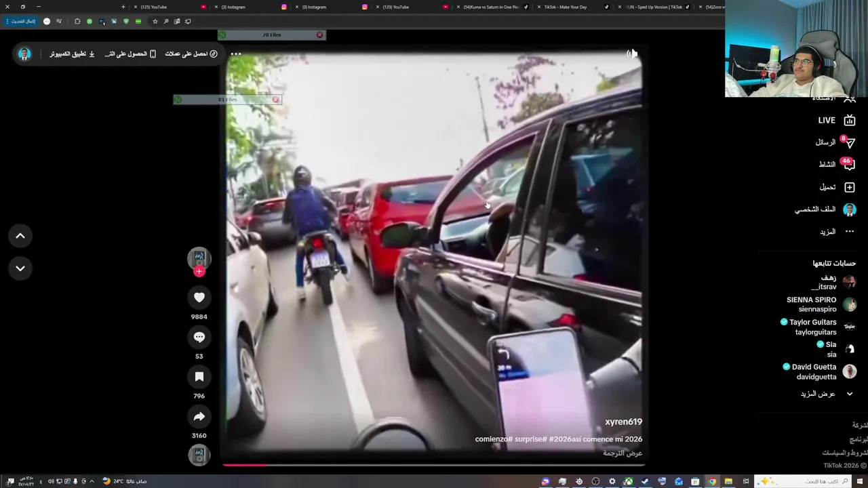Open the messages item with the 8 badge

point(835,142)
